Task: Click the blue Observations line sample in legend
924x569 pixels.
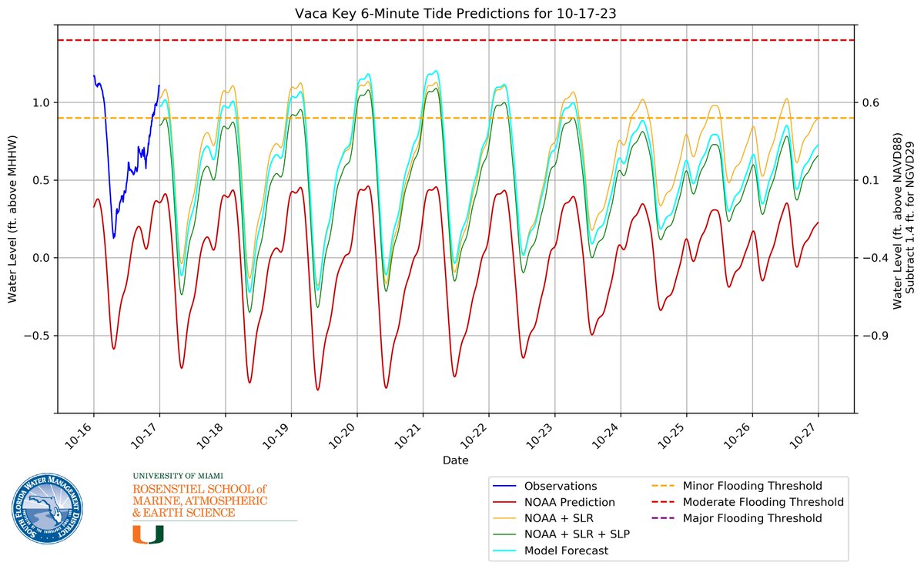Action: pyautogui.click(x=504, y=486)
